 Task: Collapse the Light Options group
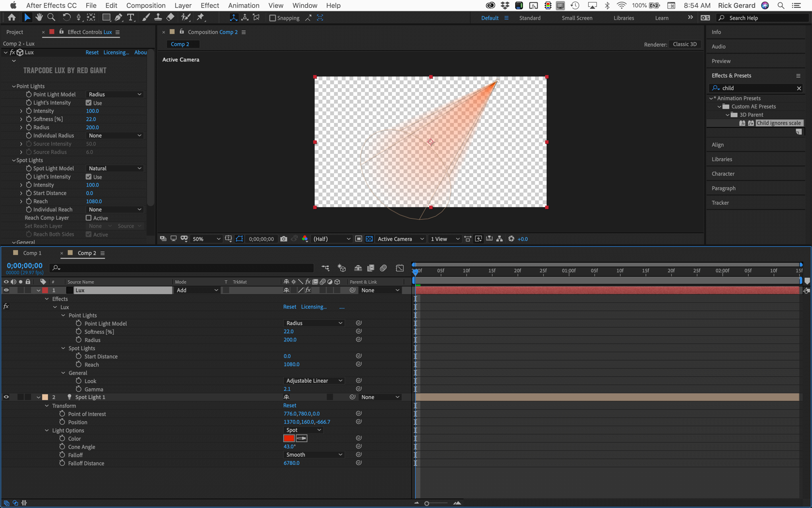47,431
